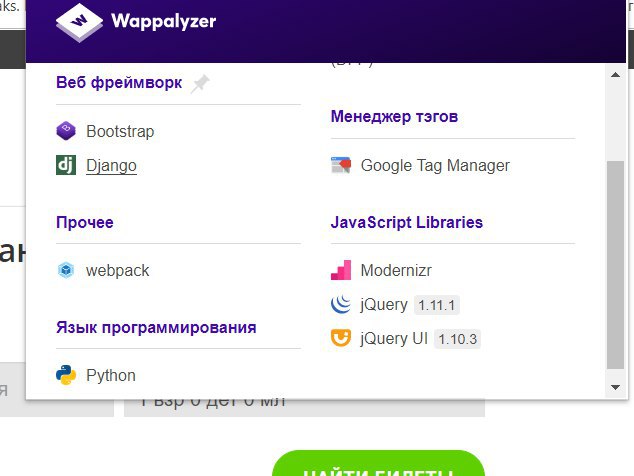Open the Bootstrap technology link
Image resolution: width=634 pixels, height=476 pixels.
[120, 131]
